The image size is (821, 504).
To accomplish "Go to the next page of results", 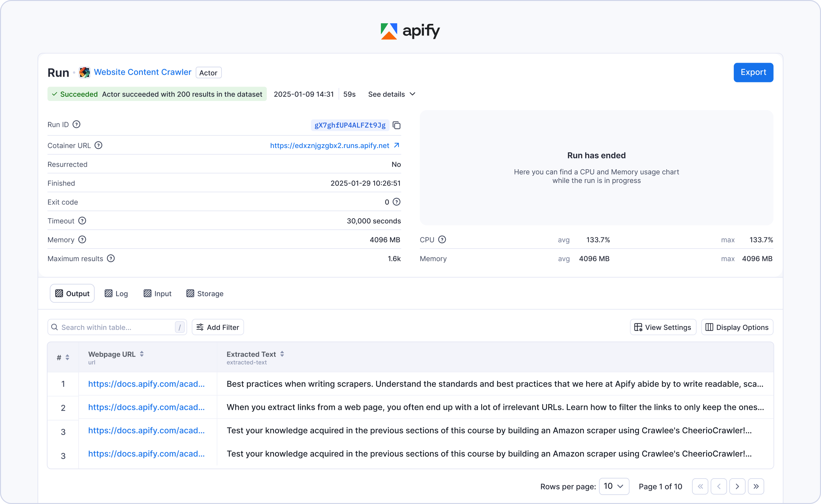I will (x=737, y=486).
